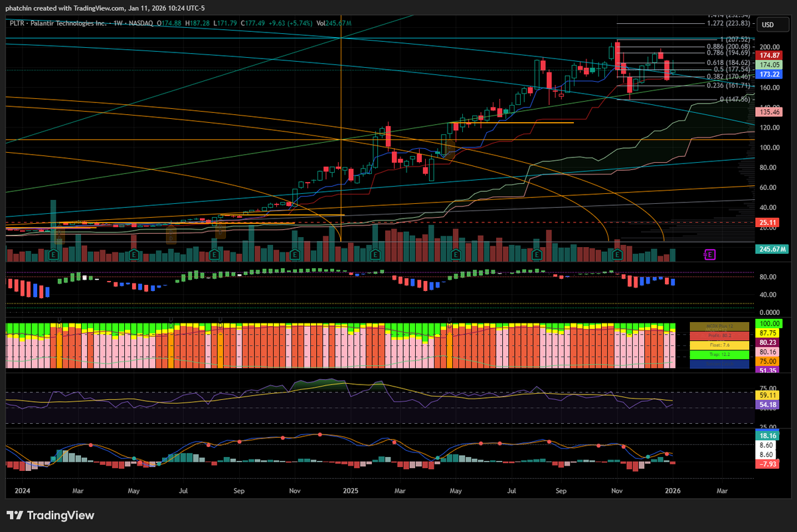Image resolution: width=797 pixels, height=532 pixels.
Task: Open the February 2025 earnings E marker
Action: (x=375, y=254)
